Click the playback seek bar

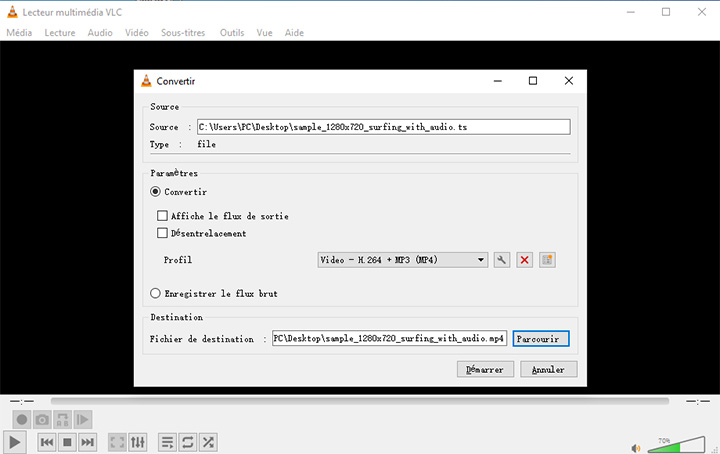(x=360, y=401)
